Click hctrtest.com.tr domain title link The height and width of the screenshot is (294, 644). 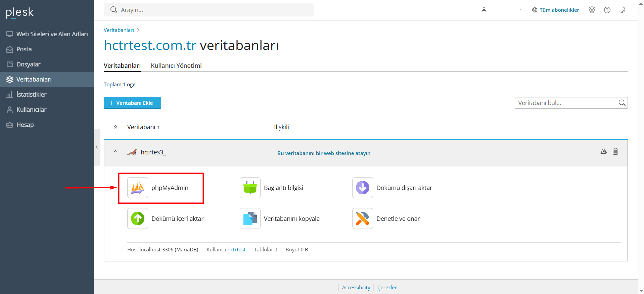(150, 45)
